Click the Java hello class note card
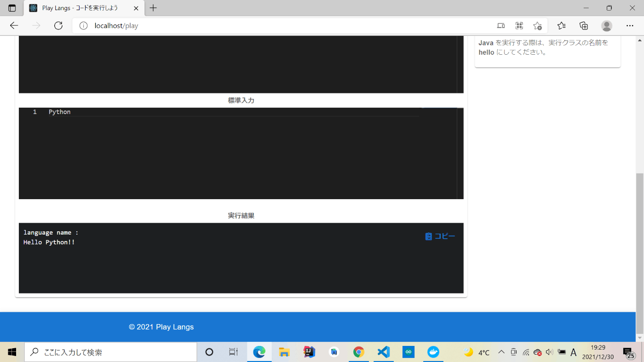 click(x=547, y=52)
